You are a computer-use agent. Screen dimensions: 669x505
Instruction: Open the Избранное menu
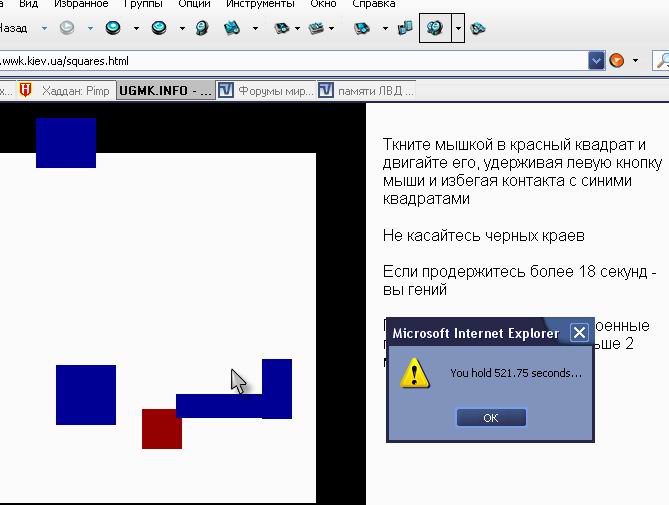pyautogui.click(x=80, y=4)
